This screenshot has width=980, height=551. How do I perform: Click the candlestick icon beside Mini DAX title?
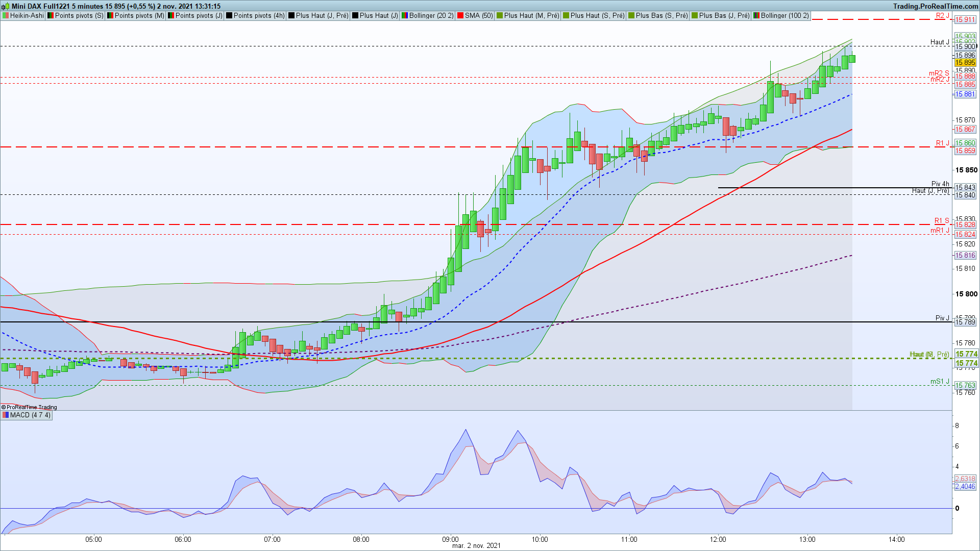(x=6, y=6)
